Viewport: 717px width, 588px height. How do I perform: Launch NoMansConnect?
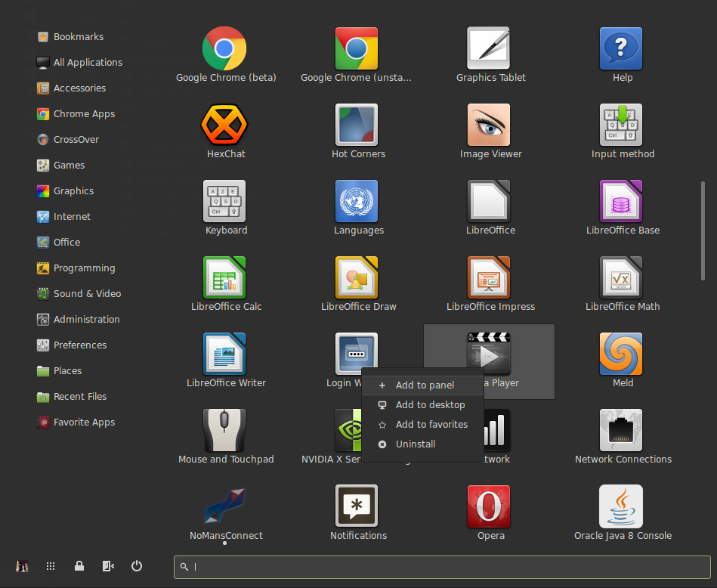click(224, 513)
